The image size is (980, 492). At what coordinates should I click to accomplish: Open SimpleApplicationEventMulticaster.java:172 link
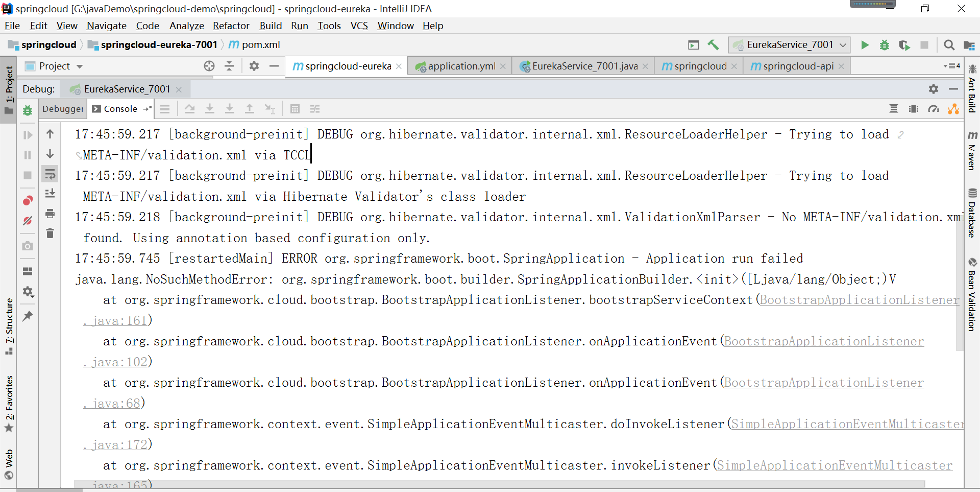[847, 424]
